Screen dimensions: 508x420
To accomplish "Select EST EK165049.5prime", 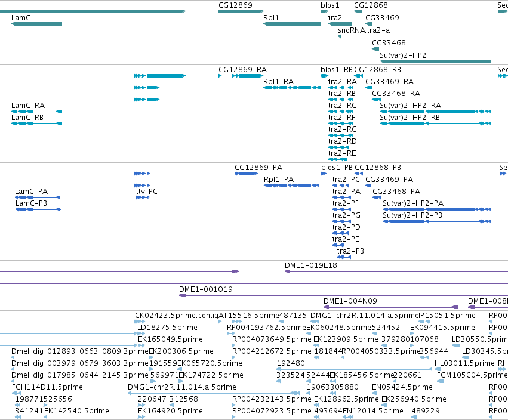I will pyautogui.click(x=170, y=339).
